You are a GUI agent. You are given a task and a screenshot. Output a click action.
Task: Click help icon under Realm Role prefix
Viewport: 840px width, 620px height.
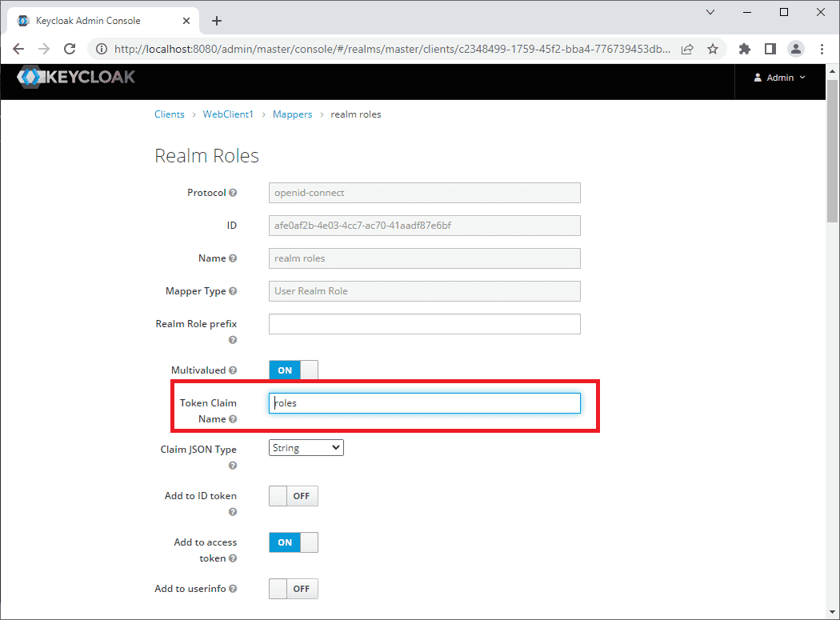(x=233, y=340)
